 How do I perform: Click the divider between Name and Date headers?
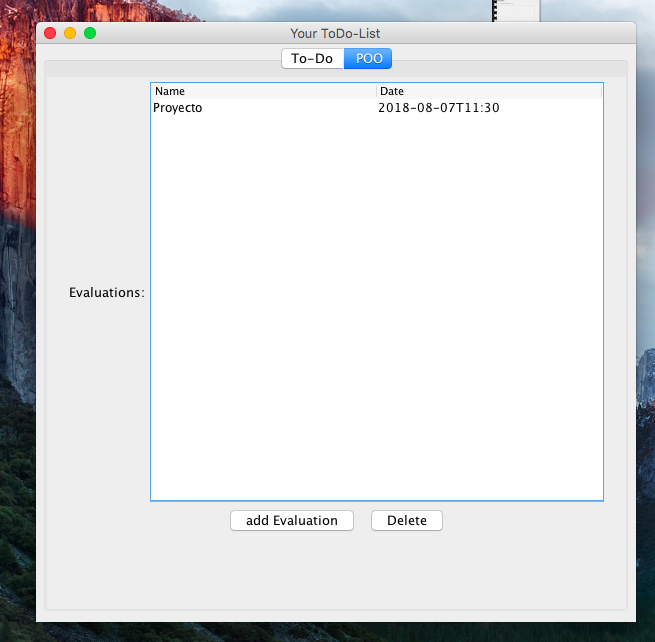click(376, 91)
